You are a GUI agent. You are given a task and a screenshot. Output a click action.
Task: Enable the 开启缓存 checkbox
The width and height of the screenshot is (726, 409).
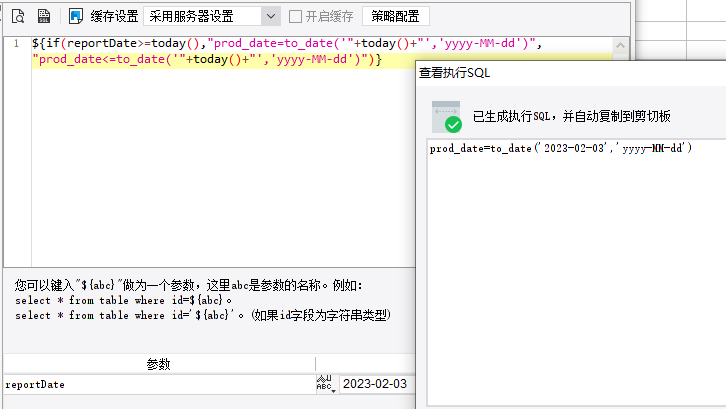(x=295, y=17)
